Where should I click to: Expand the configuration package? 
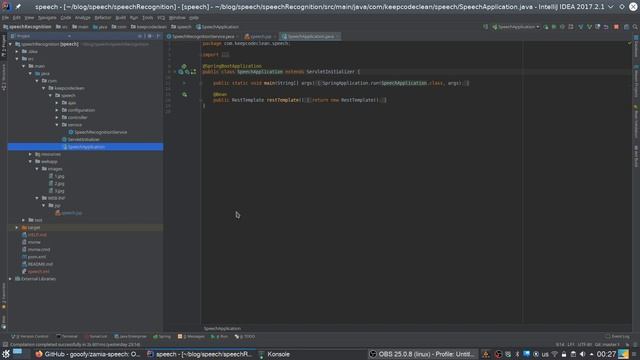[x=57, y=110]
